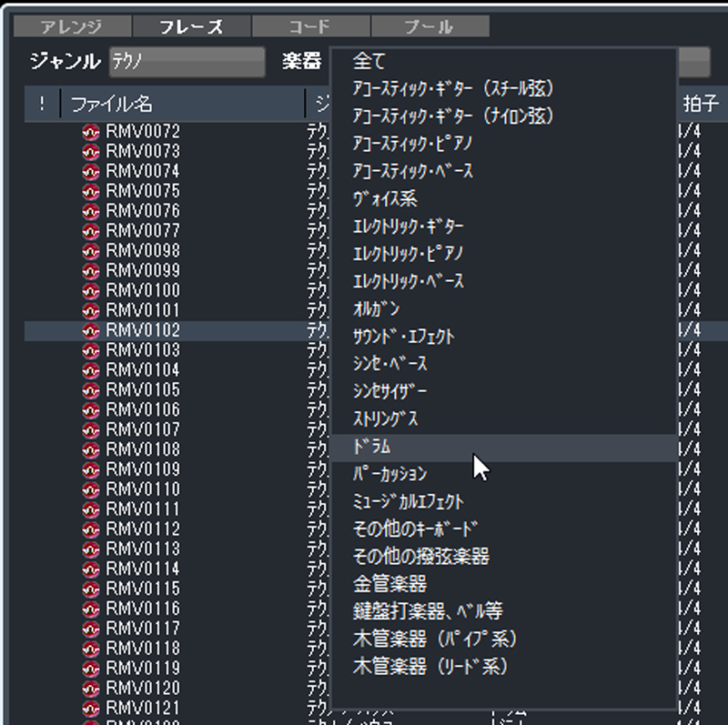Click the phrase icon next to RMV0110
This screenshot has width=728, height=725.
pos(90,489)
